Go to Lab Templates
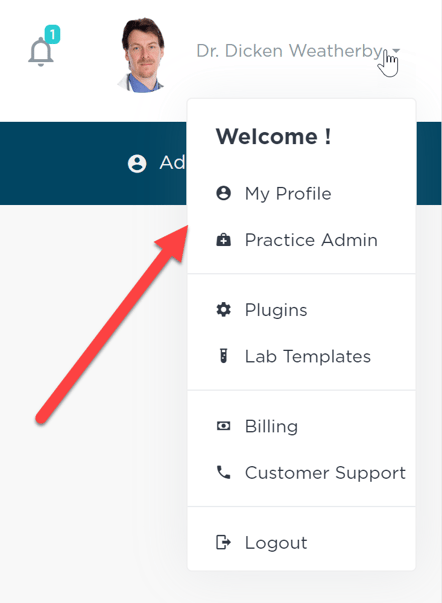Viewport: 442px width, 603px height. (x=301, y=356)
